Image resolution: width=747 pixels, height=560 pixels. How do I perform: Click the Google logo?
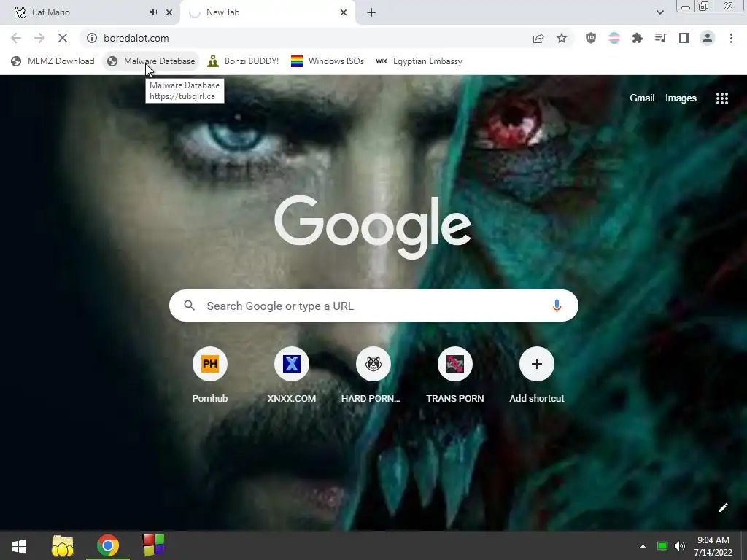[373, 227]
